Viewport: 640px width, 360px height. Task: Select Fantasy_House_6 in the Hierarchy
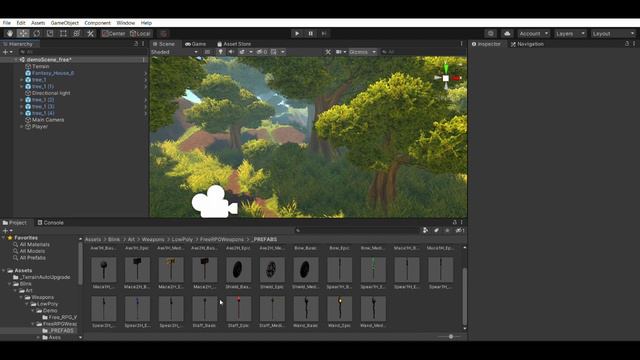(53, 73)
